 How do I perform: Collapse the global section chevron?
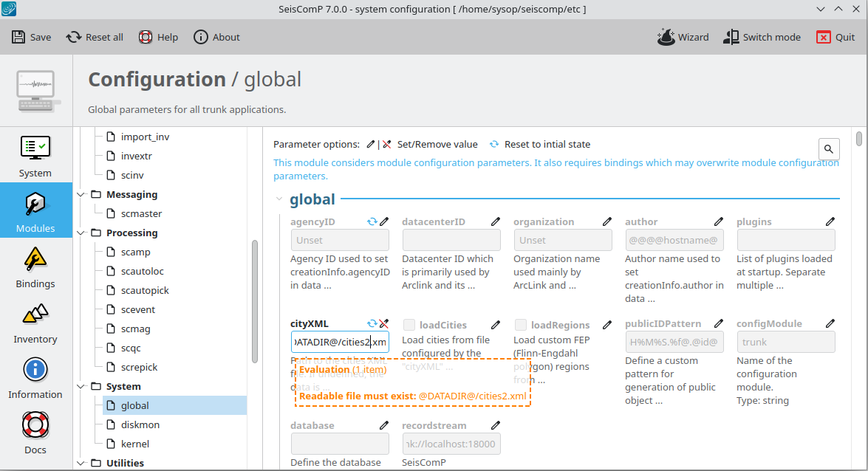pos(279,199)
